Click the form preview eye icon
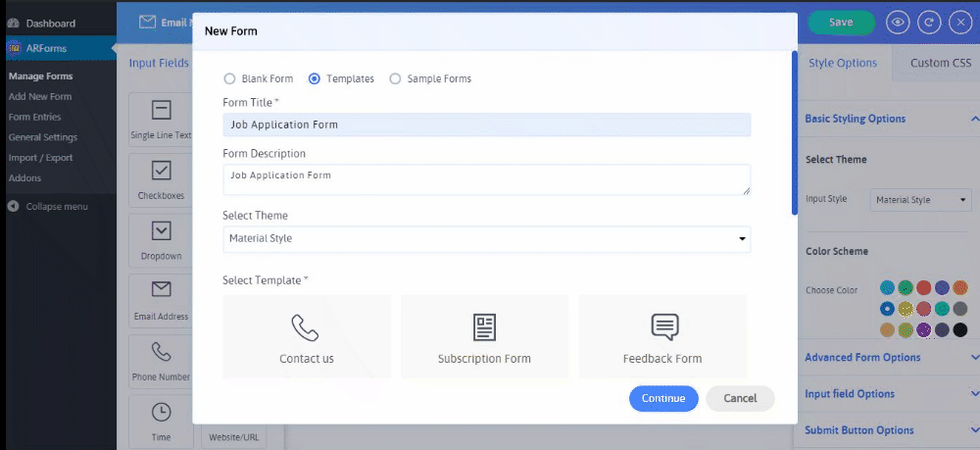The image size is (980, 450). [x=897, y=22]
